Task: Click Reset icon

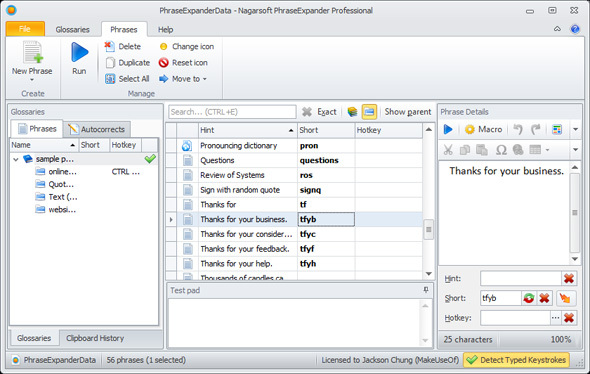Action: click(x=183, y=62)
